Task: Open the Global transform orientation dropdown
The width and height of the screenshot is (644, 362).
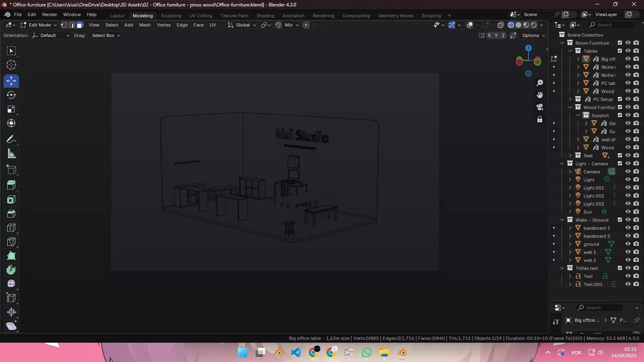Action: [242, 25]
